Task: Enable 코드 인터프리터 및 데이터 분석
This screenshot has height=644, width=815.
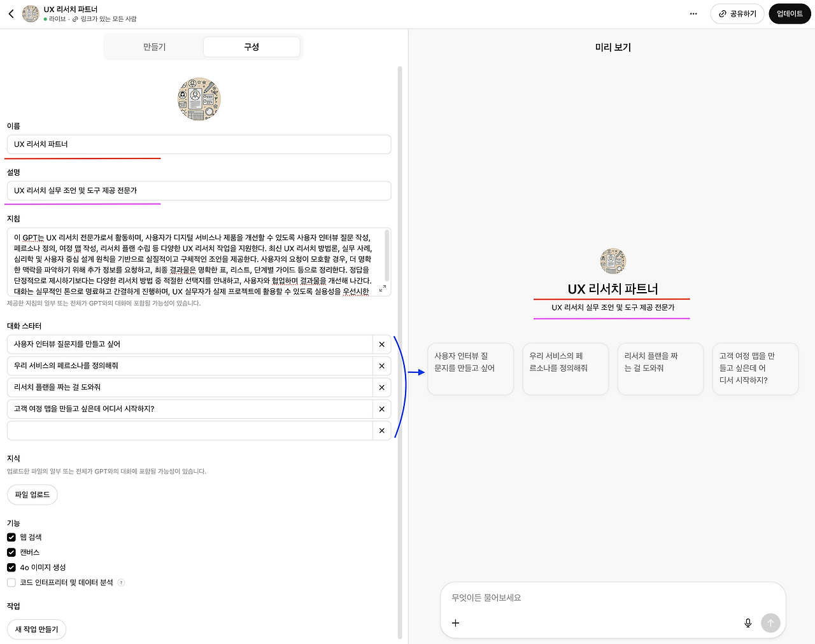Action: (11, 582)
